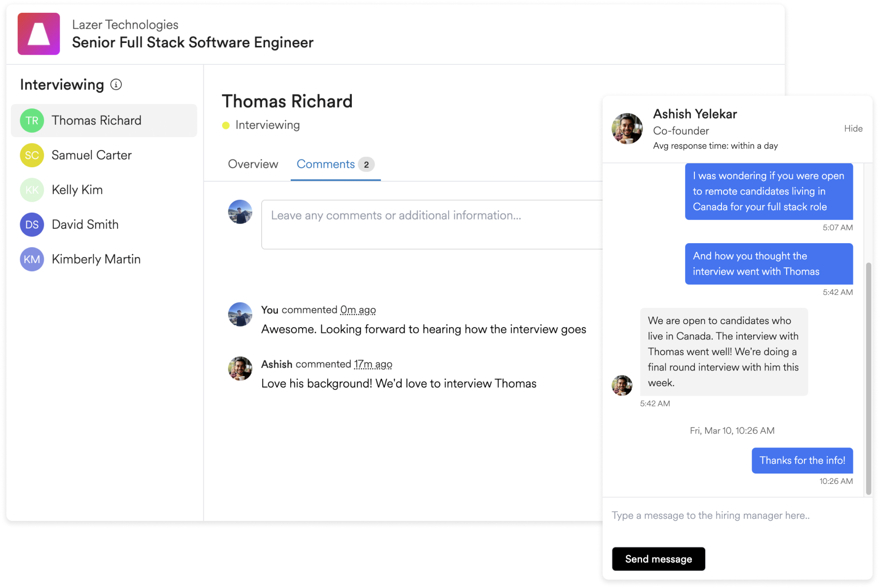
Task: Click the chat panel scrollbar
Action: tap(869, 379)
